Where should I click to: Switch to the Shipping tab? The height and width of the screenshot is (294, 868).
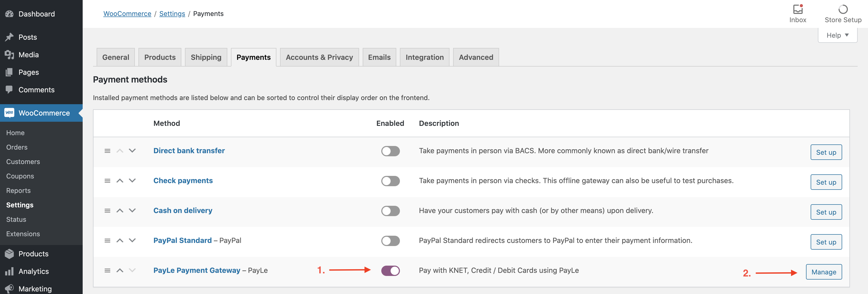tap(206, 57)
